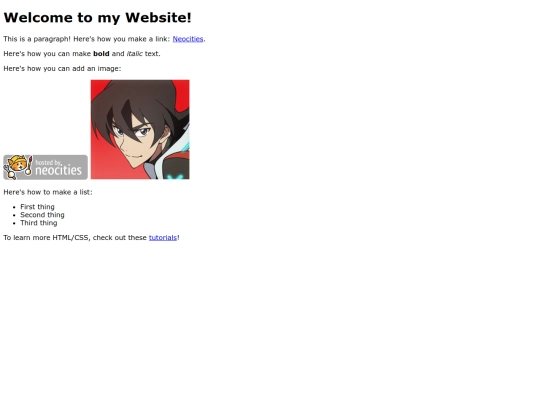The width and height of the screenshot is (540, 405).
Task: Click the orange cat mascot icon
Action: (18, 166)
